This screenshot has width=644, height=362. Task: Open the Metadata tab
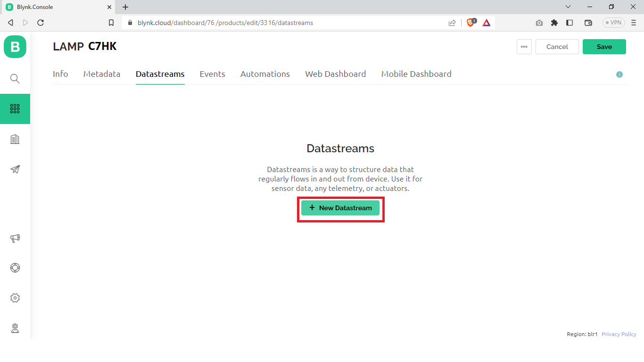click(102, 74)
